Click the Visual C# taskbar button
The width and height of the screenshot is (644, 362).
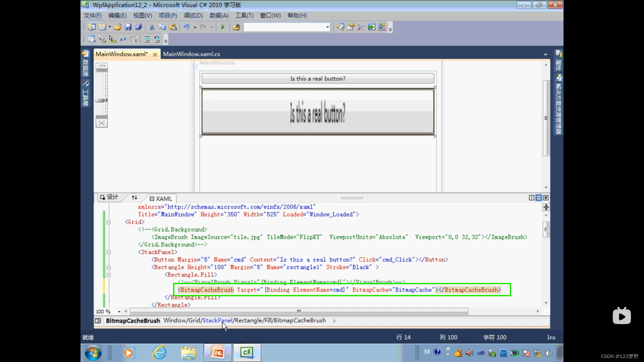pos(247,353)
